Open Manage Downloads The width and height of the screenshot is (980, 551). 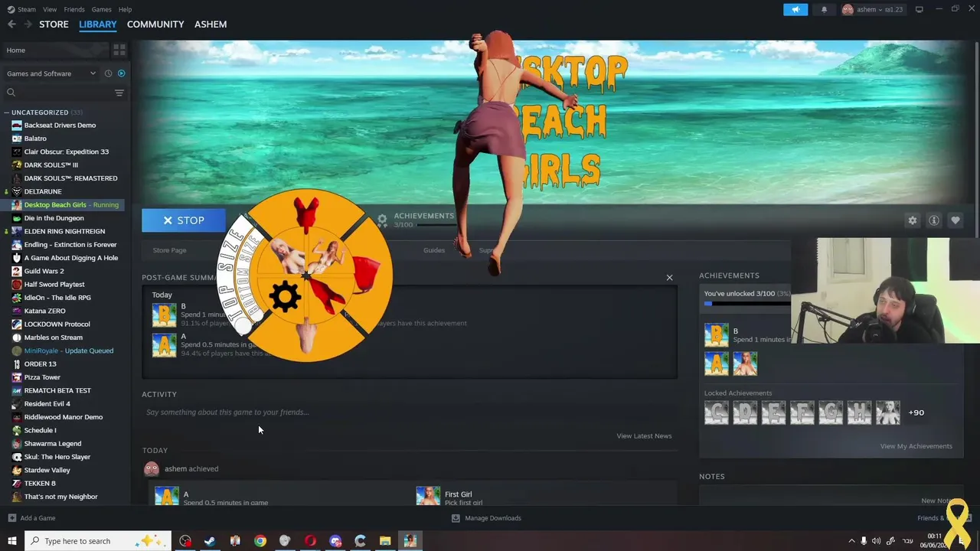pyautogui.click(x=486, y=518)
